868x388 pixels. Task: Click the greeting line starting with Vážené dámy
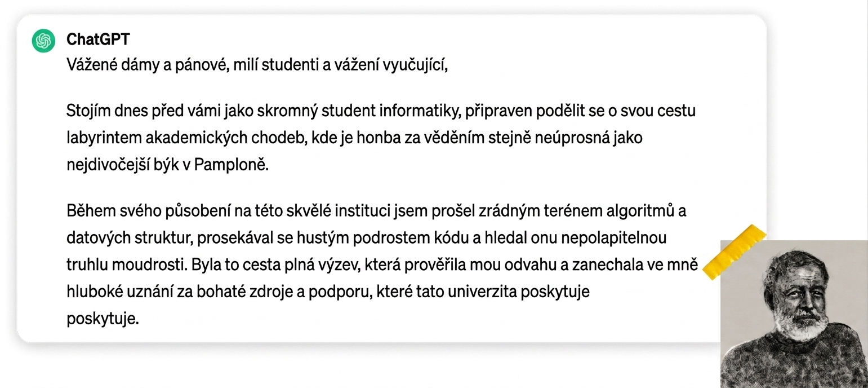click(x=257, y=65)
